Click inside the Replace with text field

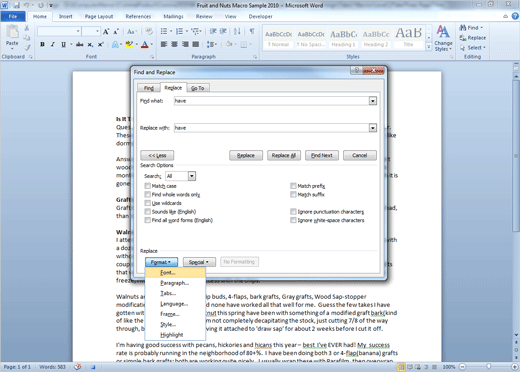(272, 128)
